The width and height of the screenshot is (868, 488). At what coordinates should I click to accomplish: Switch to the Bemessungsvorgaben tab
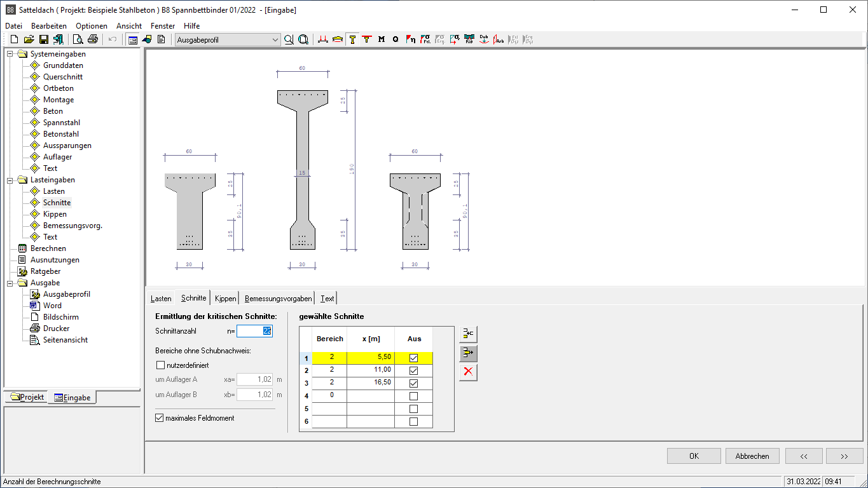point(278,298)
